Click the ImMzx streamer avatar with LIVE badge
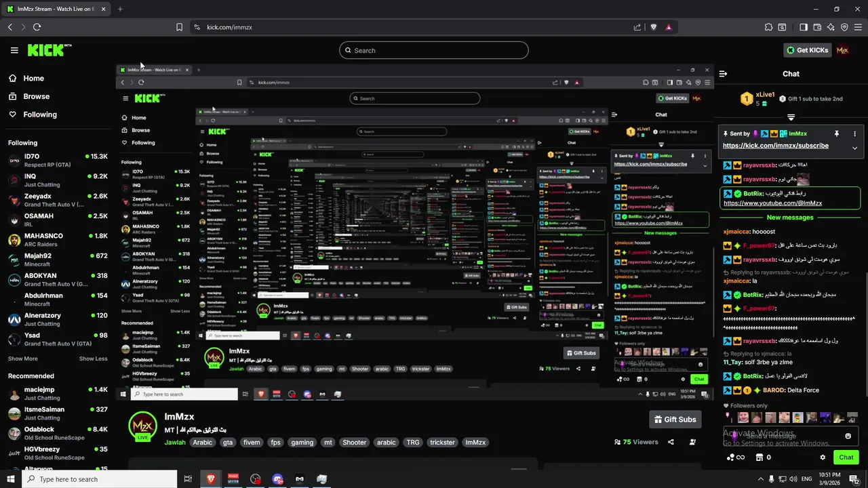Image resolution: width=868 pixels, height=488 pixels. [143, 426]
